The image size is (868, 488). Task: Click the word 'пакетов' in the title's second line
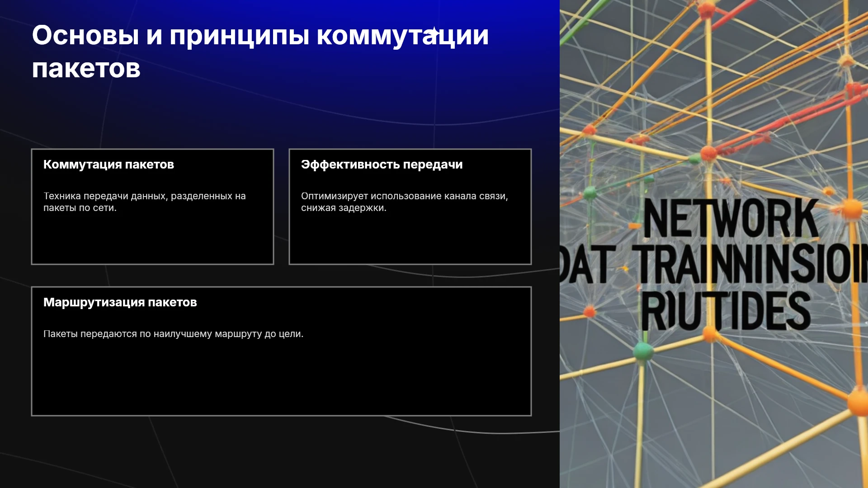(x=86, y=69)
